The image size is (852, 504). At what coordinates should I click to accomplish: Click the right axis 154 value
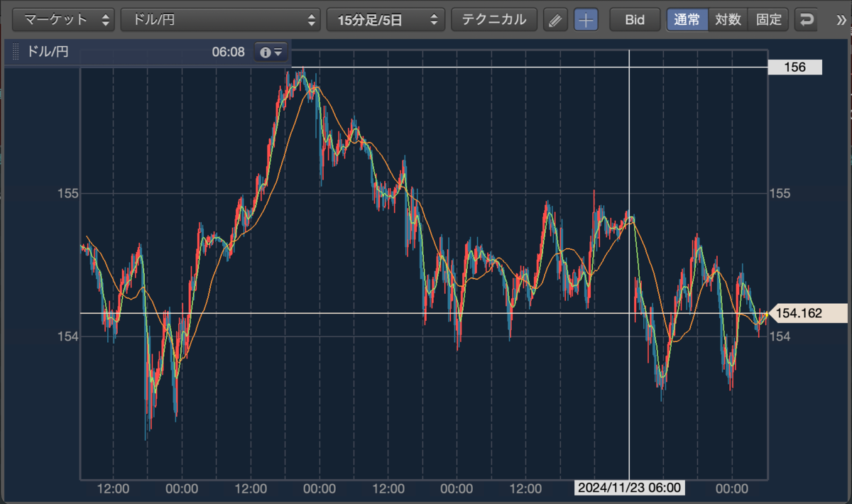tap(781, 336)
